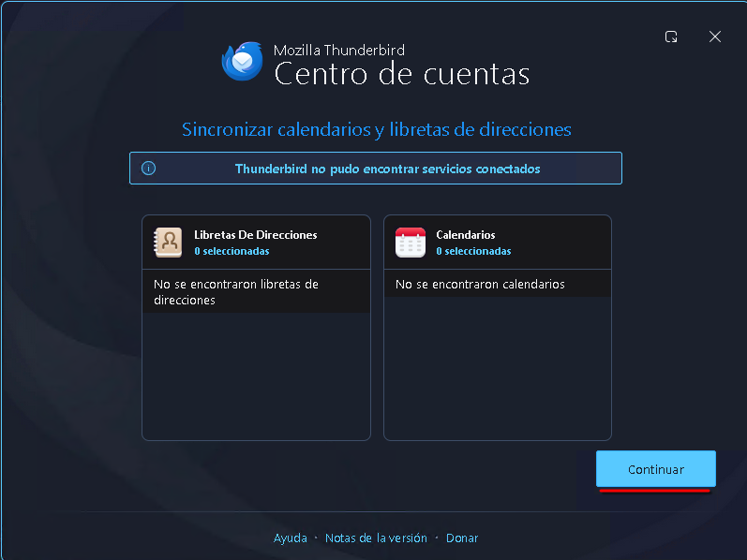This screenshot has width=747, height=560.
Task: Open Notas de la versión link
Action: [376, 538]
